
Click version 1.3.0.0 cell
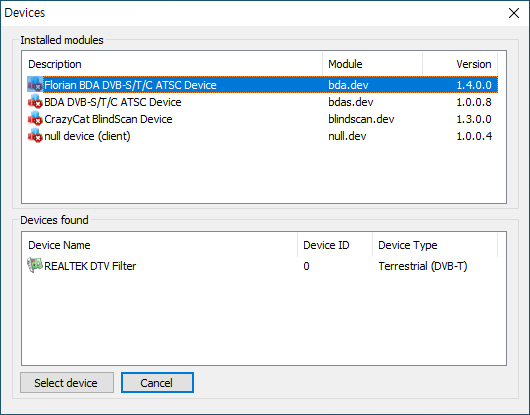click(474, 119)
